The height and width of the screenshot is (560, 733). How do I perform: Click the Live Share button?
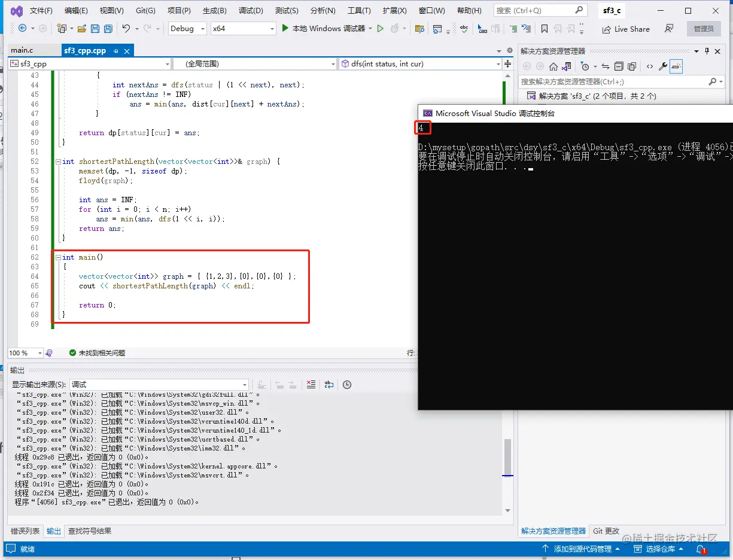tap(625, 29)
